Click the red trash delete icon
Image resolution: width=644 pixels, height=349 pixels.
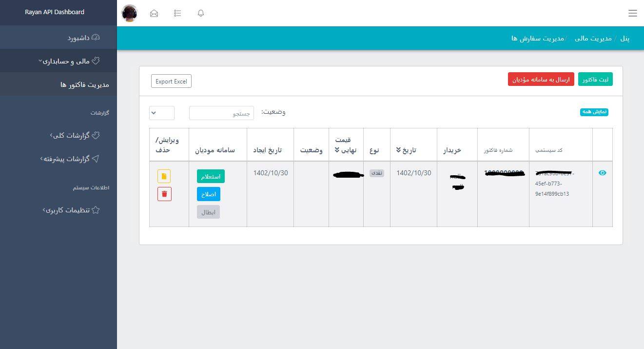164,194
